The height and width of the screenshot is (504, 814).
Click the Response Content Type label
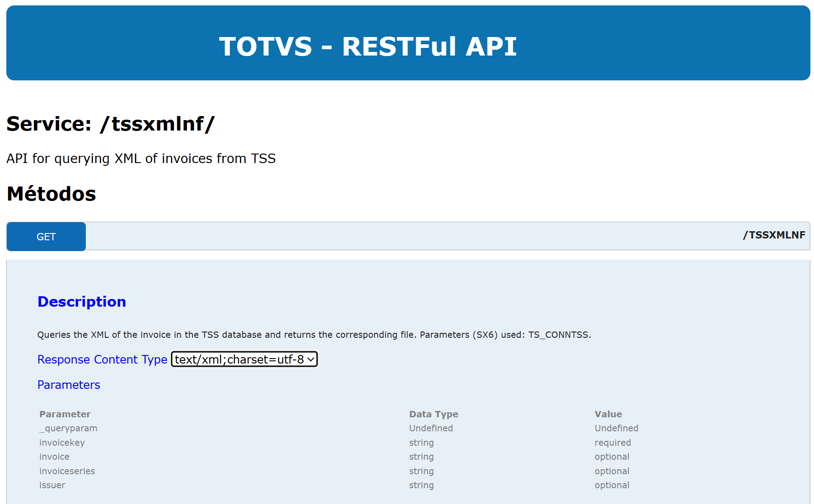point(102,359)
